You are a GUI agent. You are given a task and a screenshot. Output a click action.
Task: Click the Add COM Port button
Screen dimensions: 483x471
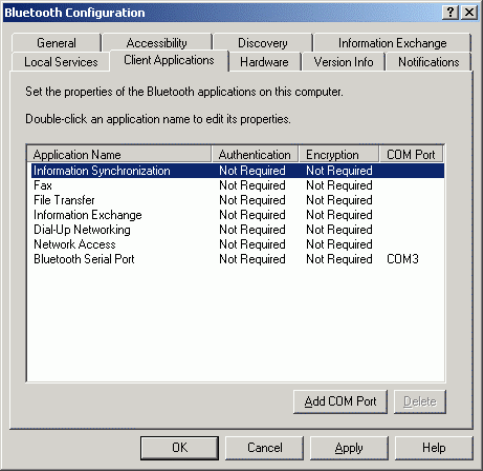click(340, 401)
